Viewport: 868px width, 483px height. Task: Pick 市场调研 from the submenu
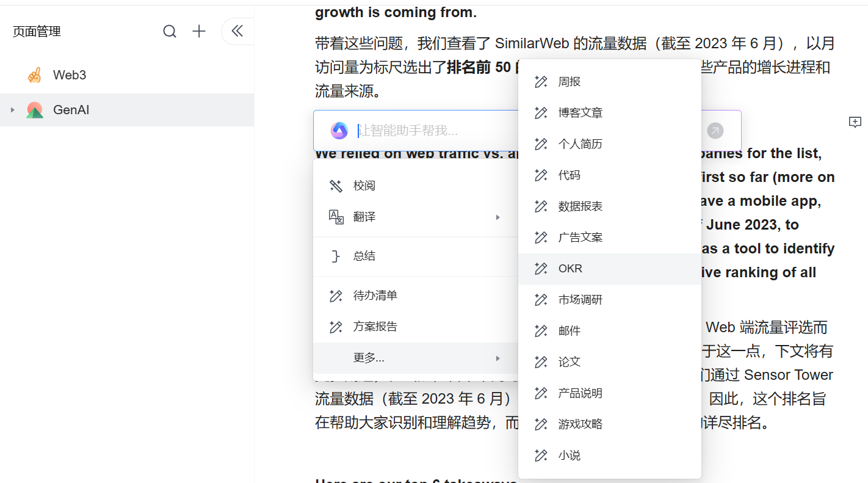click(580, 300)
